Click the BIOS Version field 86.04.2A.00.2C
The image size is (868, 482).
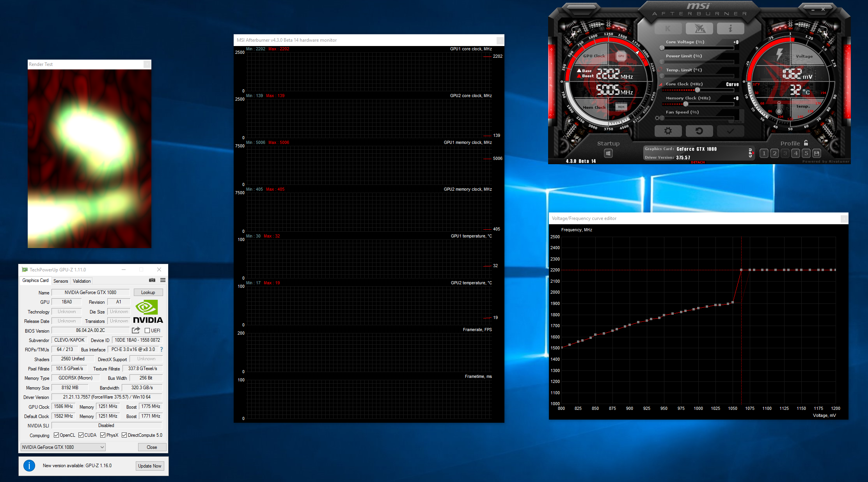[x=91, y=330]
